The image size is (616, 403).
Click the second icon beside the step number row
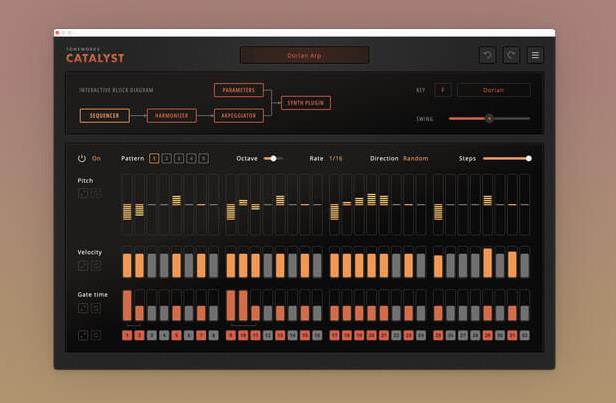[x=96, y=335]
